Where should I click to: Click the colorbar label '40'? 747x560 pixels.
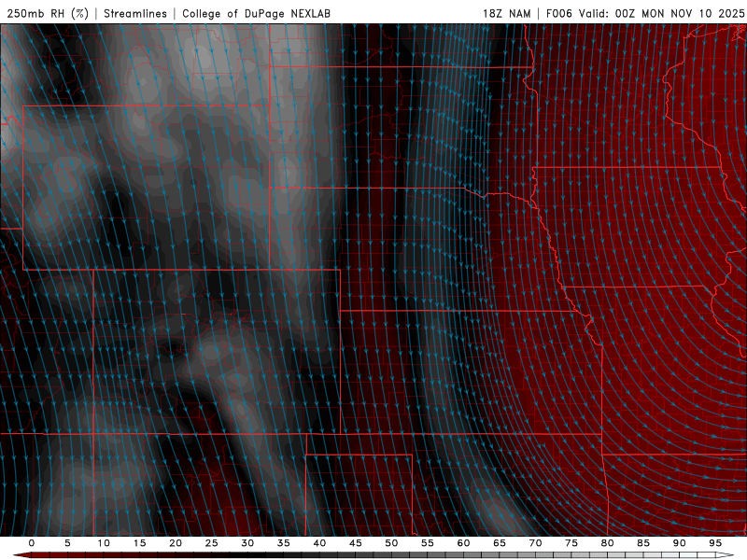click(x=319, y=543)
